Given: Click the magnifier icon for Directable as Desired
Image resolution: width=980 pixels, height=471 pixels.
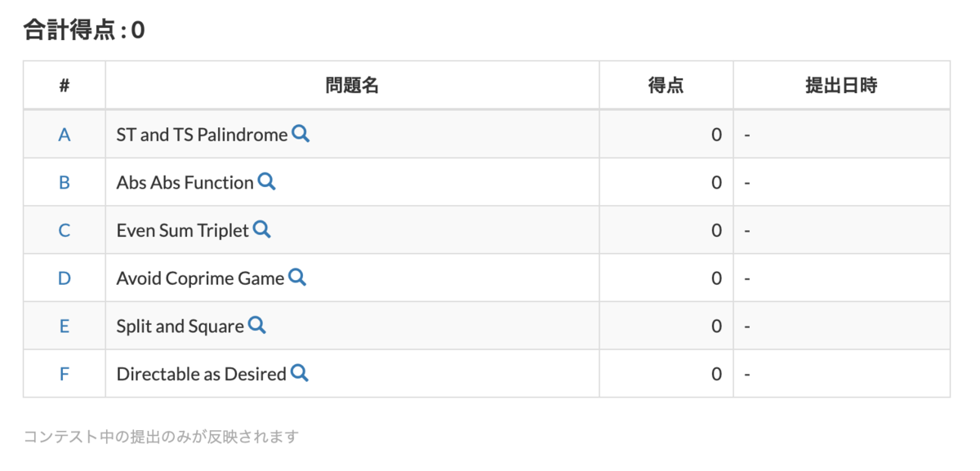Looking at the screenshot, I should click(x=299, y=373).
